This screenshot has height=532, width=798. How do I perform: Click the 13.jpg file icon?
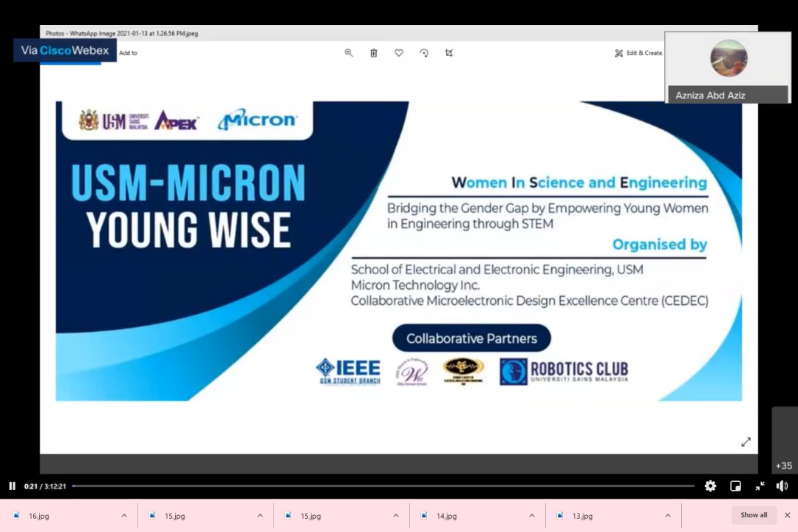(x=560, y=515)
